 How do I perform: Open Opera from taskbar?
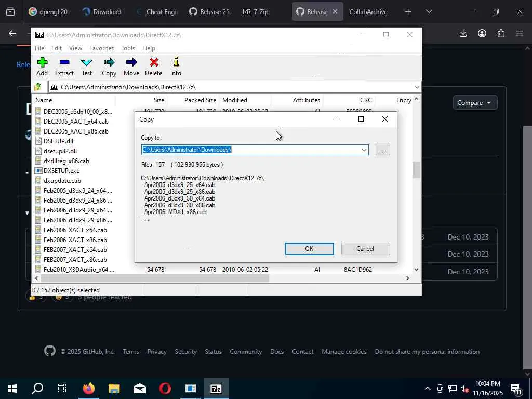tap(165, 389)
